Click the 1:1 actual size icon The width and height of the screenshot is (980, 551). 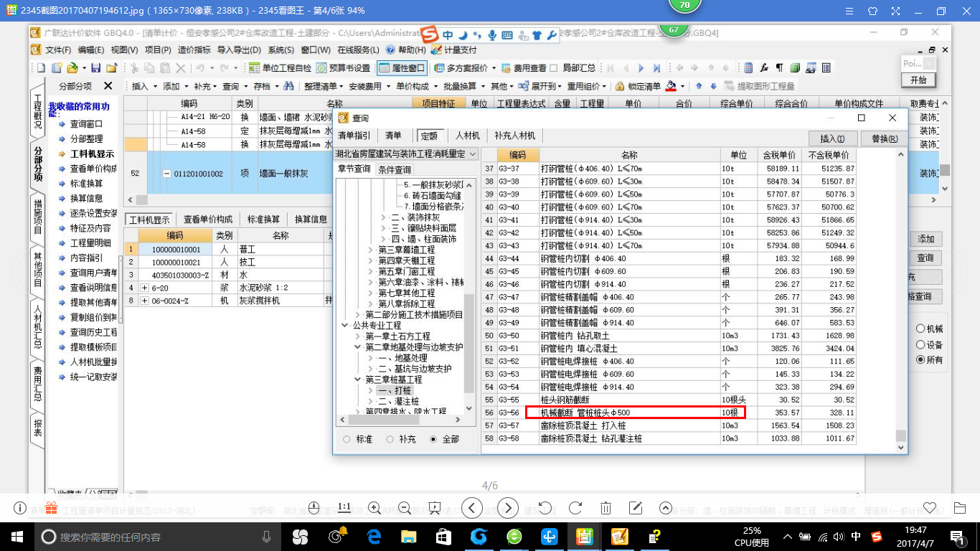(x=344, y=508)
